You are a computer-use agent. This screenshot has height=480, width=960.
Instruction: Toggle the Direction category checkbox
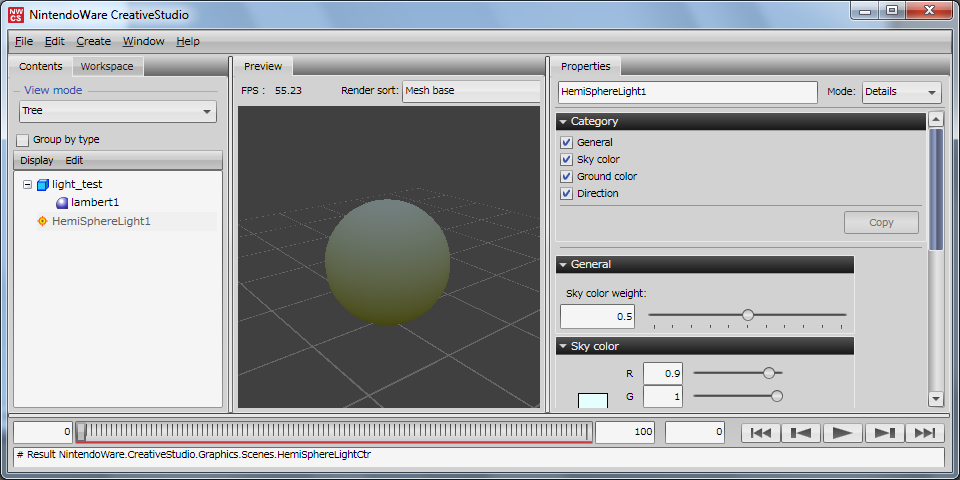[x=567, y=193]
